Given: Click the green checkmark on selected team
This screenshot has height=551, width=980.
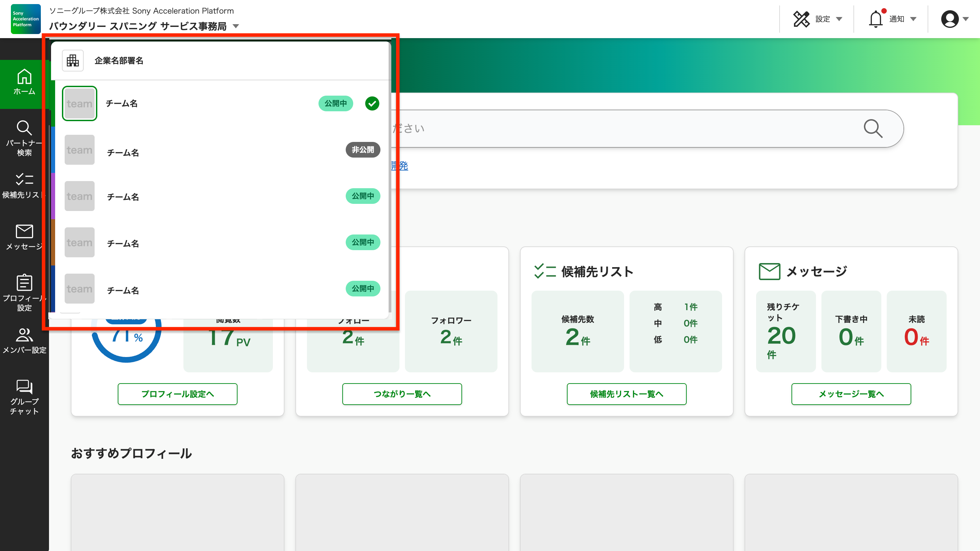Looking at the screenshot, I should click(x=372, y=103).
